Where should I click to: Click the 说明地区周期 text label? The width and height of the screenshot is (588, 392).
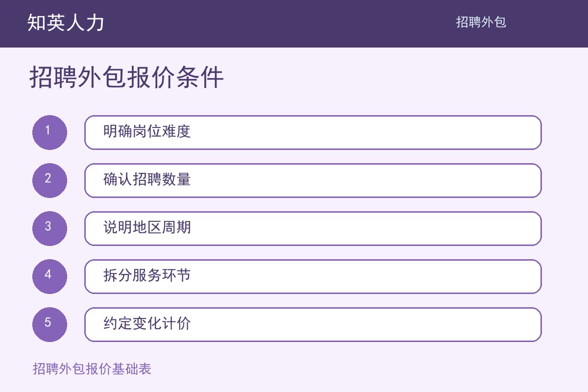coord(147,227)
